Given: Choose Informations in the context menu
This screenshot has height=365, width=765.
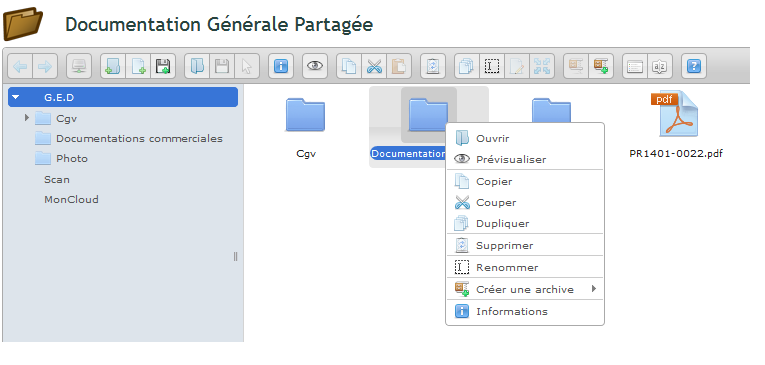Looking at the screenshot, I should (525, 311).
